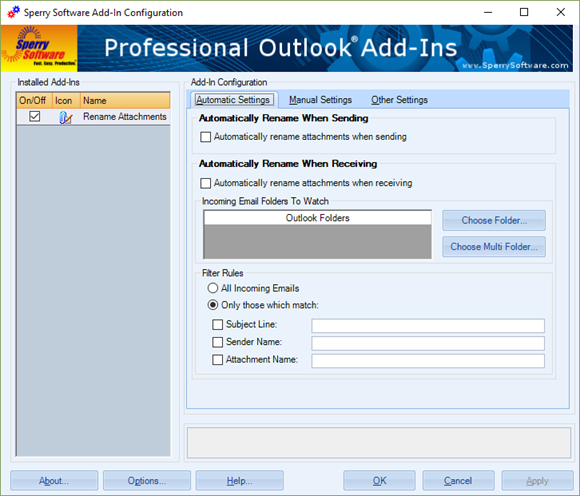Click the Rename Attachments paperclip icon
Image resolution: width=580 pixels, height=496 pixels.
(65, 117)
